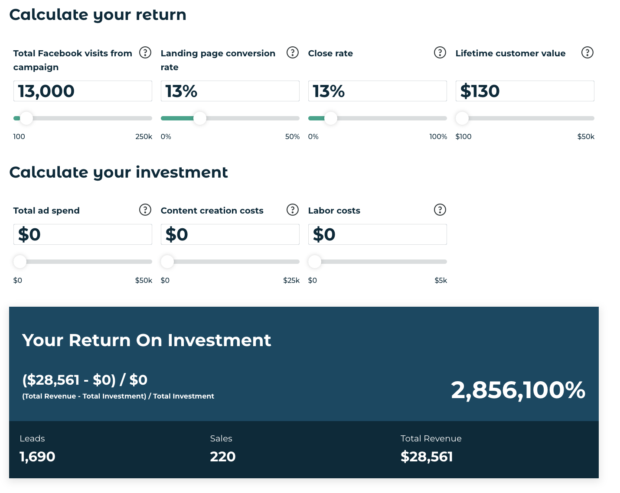
Task: Click Content creation costs slider handle
Action: point(167,261)
